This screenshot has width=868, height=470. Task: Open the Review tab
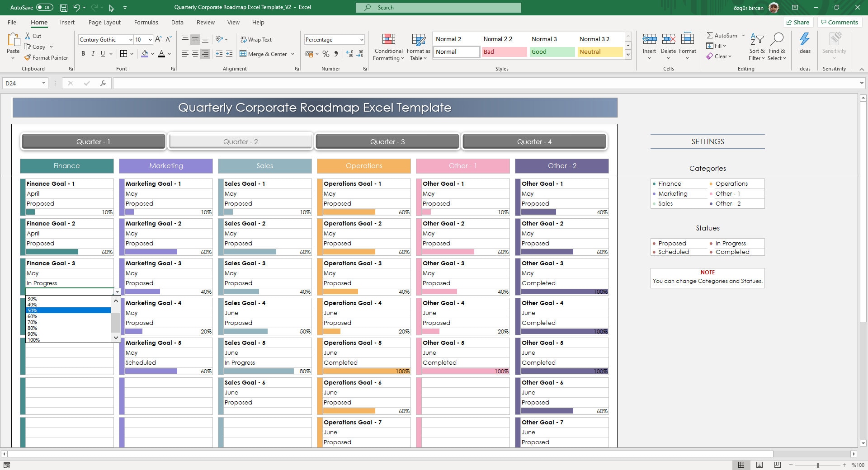tap(205, 22)
